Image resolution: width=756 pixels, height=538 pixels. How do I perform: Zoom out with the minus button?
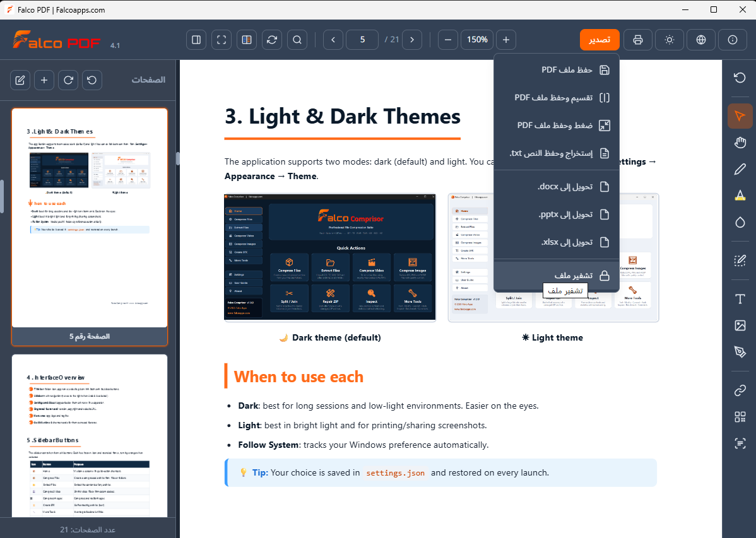448,40
